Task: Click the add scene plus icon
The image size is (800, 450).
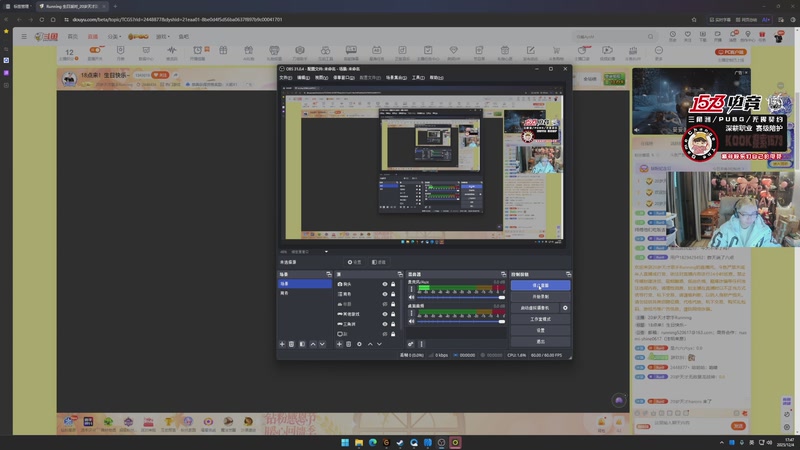Action: click(283, 344)
